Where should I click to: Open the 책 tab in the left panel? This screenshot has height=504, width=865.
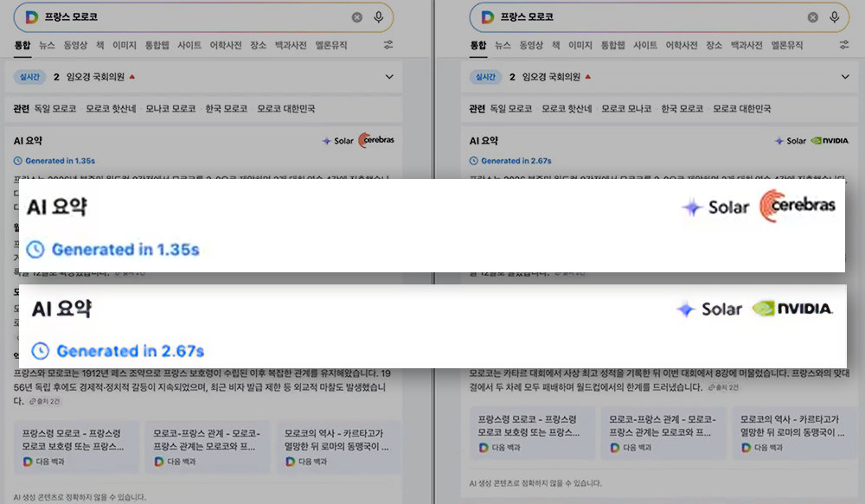click(99, 45)
